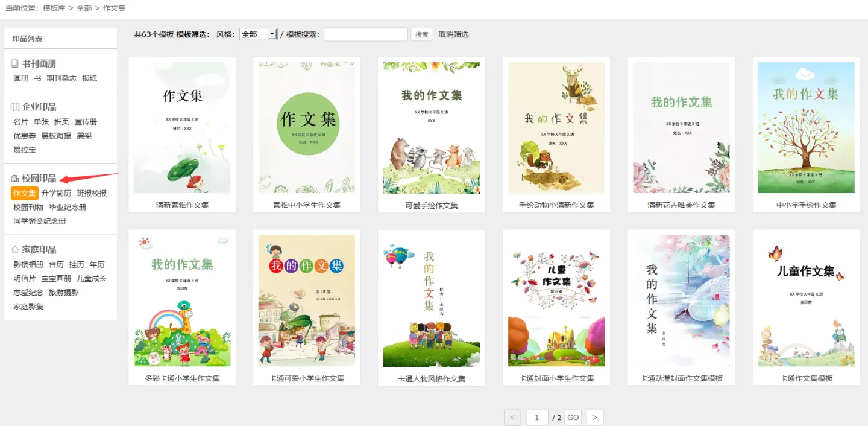Click the icon next to 企业印品
This screenshot has height=426, width=868.
pyautogui.click(x=15, y=107)
